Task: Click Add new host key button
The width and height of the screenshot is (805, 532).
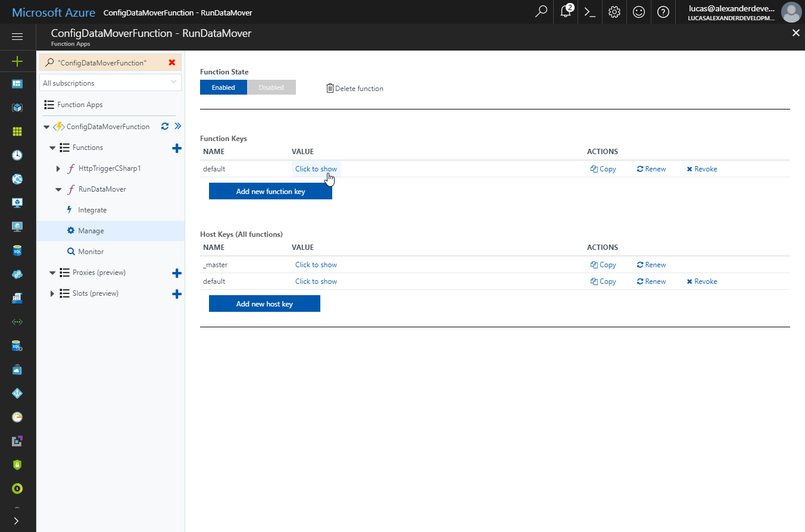Action: [264, 304]
